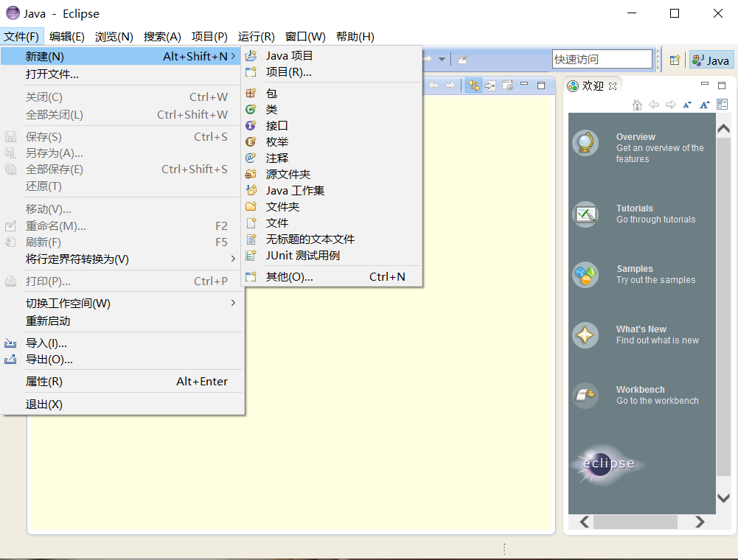Viewport: 738px width, 560px height.
Task: Click the Java 工作集 working set icon
Action: [x=251, y=191]
